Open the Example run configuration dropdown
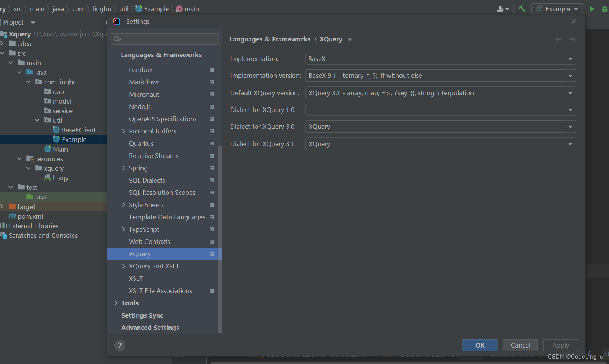 point(557,8)
